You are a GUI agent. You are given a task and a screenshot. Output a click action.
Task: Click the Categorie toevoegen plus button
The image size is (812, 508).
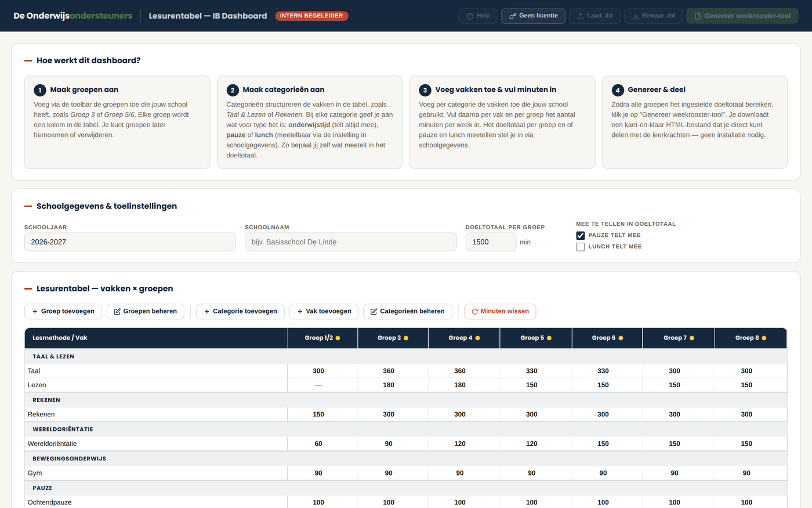(x=240, y=311)
